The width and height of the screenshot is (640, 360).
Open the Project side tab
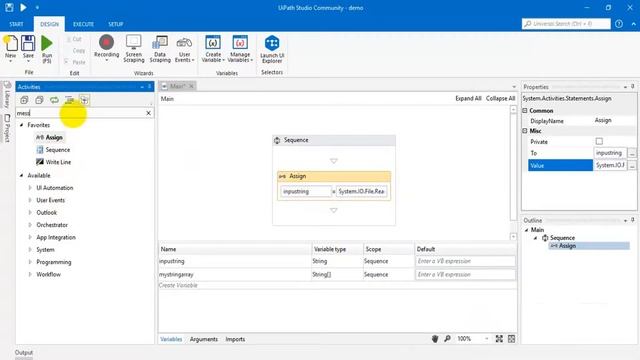click(x=7, y=128)
